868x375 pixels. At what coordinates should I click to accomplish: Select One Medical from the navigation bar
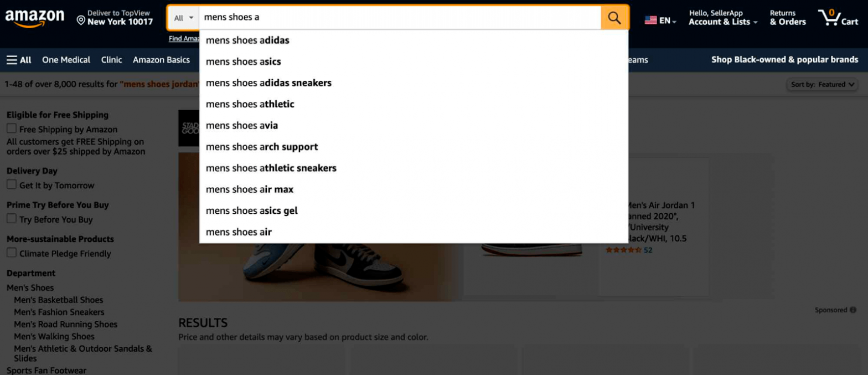pyautogui.click(x=66, y=59)
